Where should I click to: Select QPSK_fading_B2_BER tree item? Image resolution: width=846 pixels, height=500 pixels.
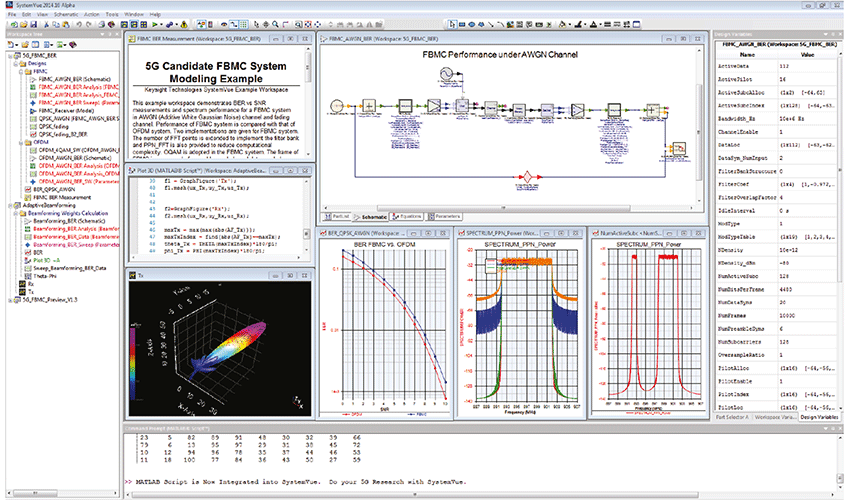(x=63, y=134)
